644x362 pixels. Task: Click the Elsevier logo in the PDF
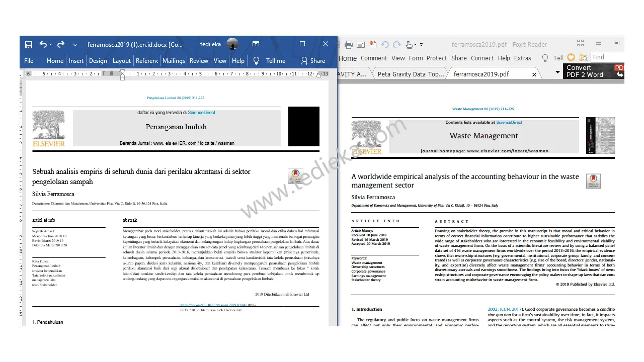tap(367, 138)
